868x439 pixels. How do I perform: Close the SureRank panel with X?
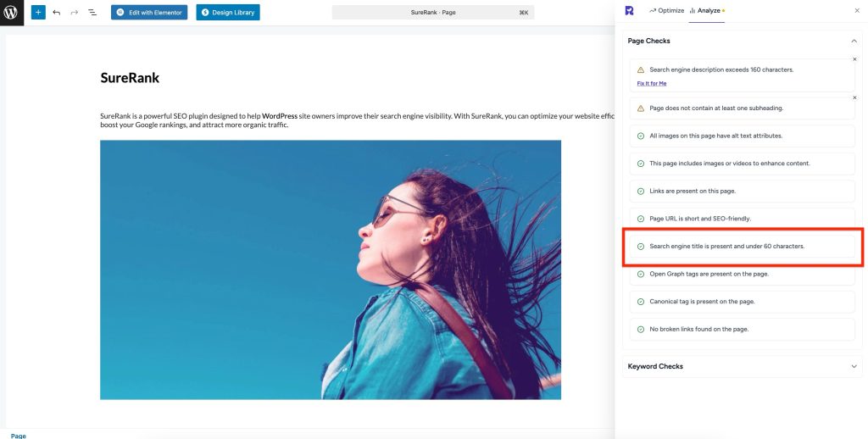coord(856,10)
